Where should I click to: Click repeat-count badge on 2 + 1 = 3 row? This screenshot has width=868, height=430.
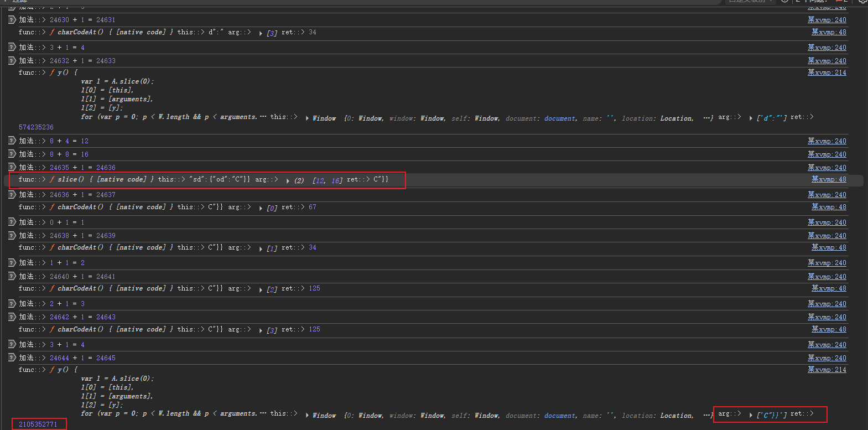coord(12,304)
